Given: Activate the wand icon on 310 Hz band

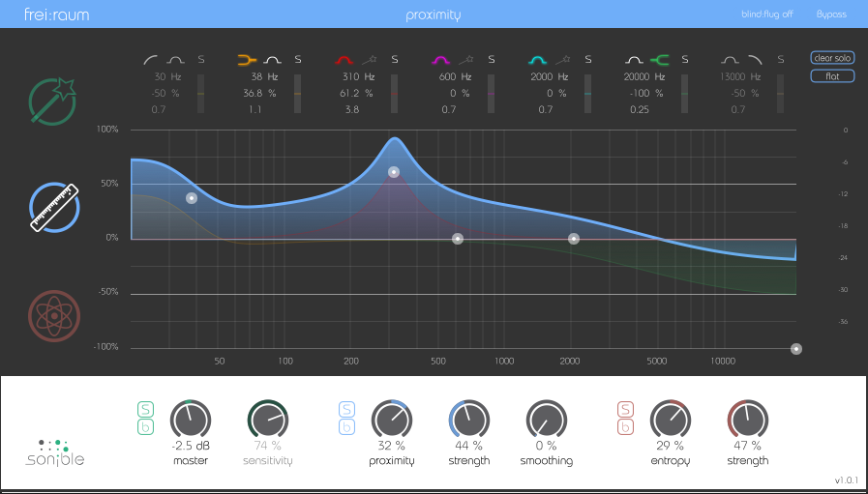Looking at the screenshot, I should pyautogui.click(x=370, y=59).
